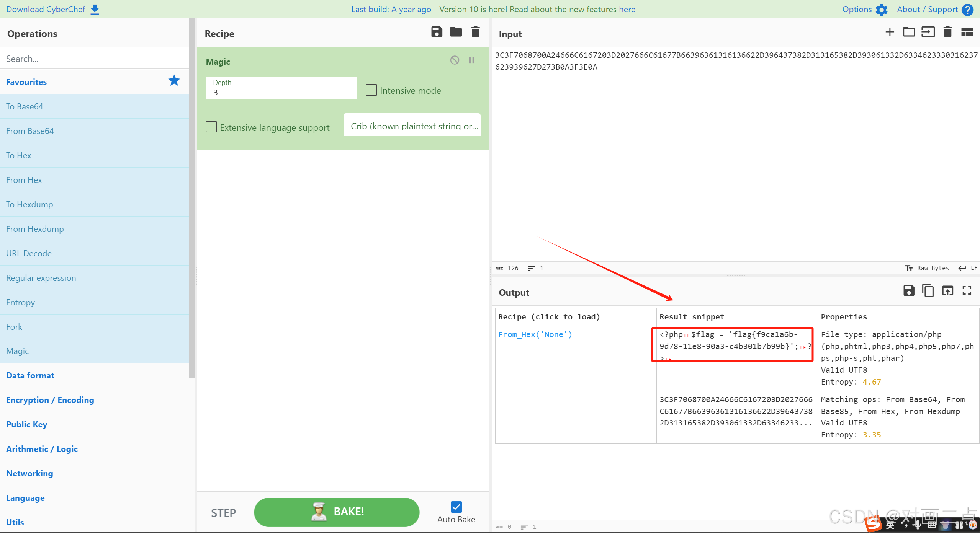The image size is (980, 533).
Task: Click the Entropy value 4.67
Action: 872,382
